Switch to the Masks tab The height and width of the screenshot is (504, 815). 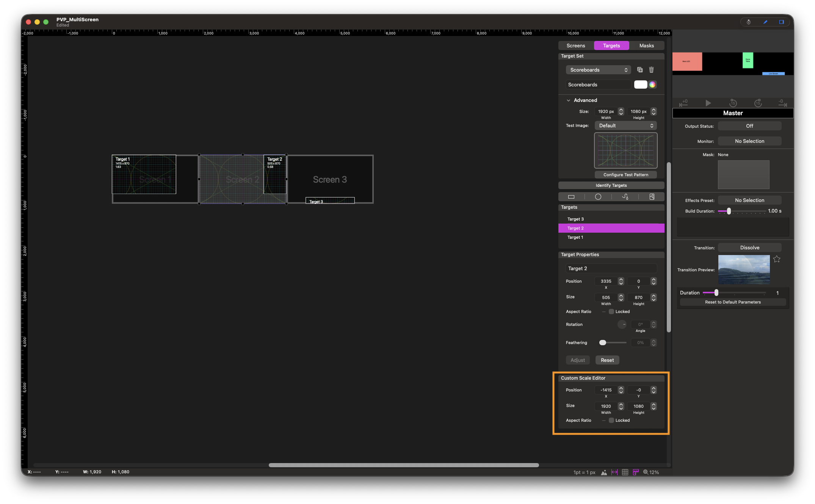(646, 45)
